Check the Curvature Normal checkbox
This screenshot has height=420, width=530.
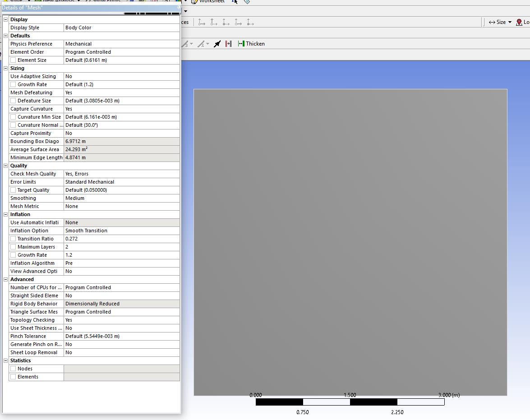point(13,125)
